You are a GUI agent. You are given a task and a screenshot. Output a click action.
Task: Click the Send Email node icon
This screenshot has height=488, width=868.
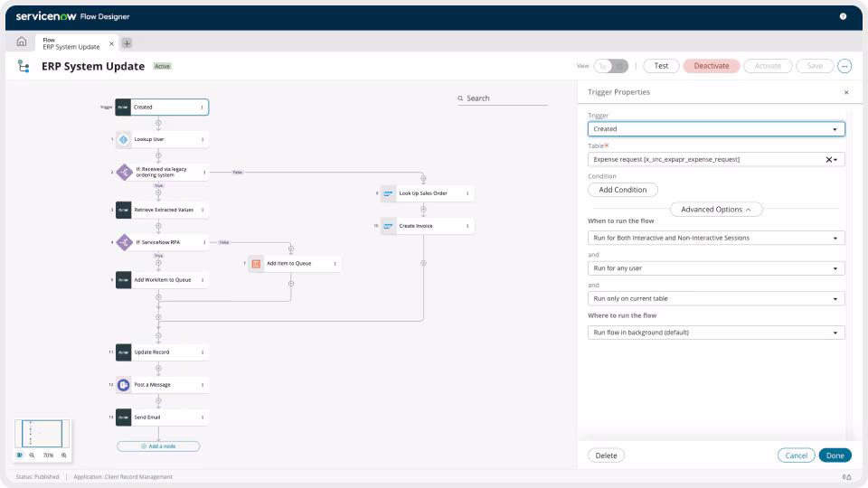(x=124, y=418)
